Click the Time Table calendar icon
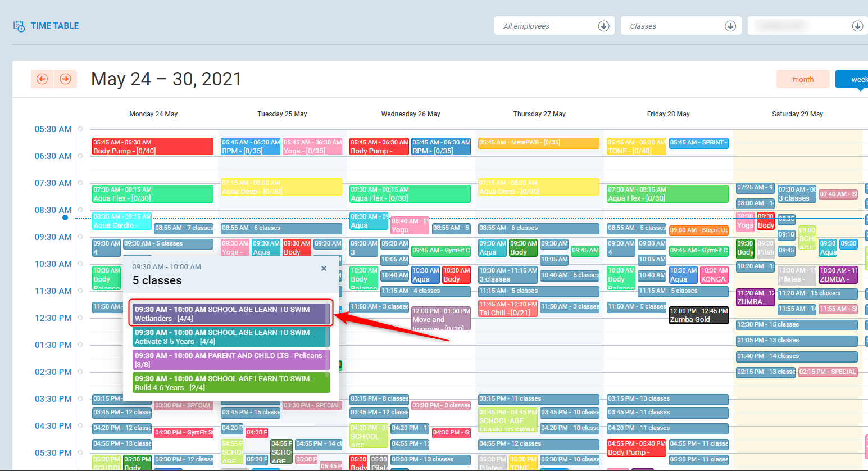The image size is (868, 471). coord(19,26)
